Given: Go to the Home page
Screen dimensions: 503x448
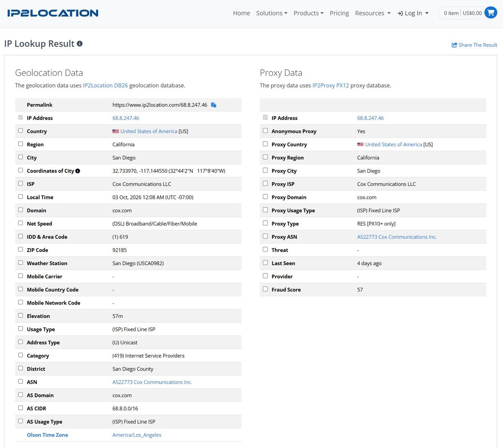Looking at the screenshot, I should click(241, 13).
